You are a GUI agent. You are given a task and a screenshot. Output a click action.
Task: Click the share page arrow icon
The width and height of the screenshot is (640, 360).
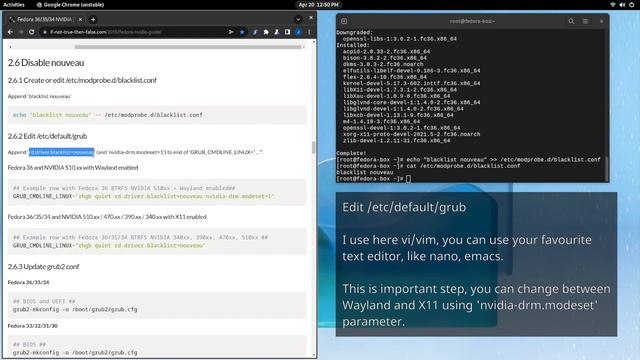click(231, 32)
